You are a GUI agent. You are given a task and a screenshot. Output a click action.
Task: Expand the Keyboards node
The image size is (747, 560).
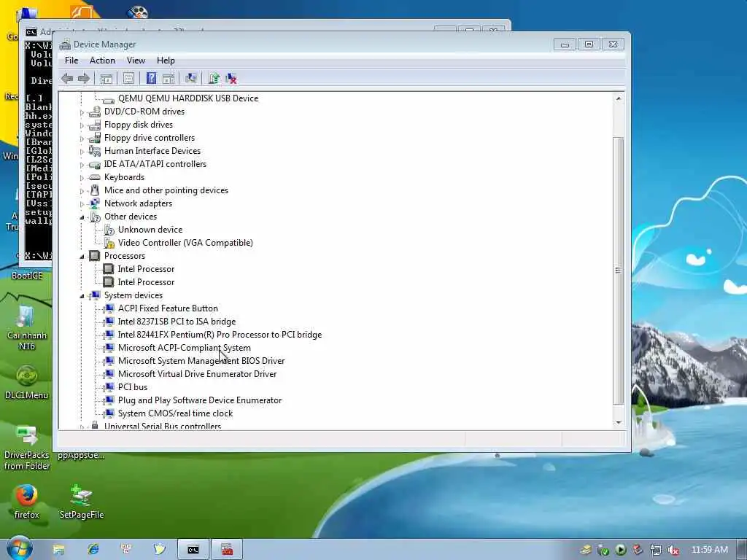tap(82, 178)
